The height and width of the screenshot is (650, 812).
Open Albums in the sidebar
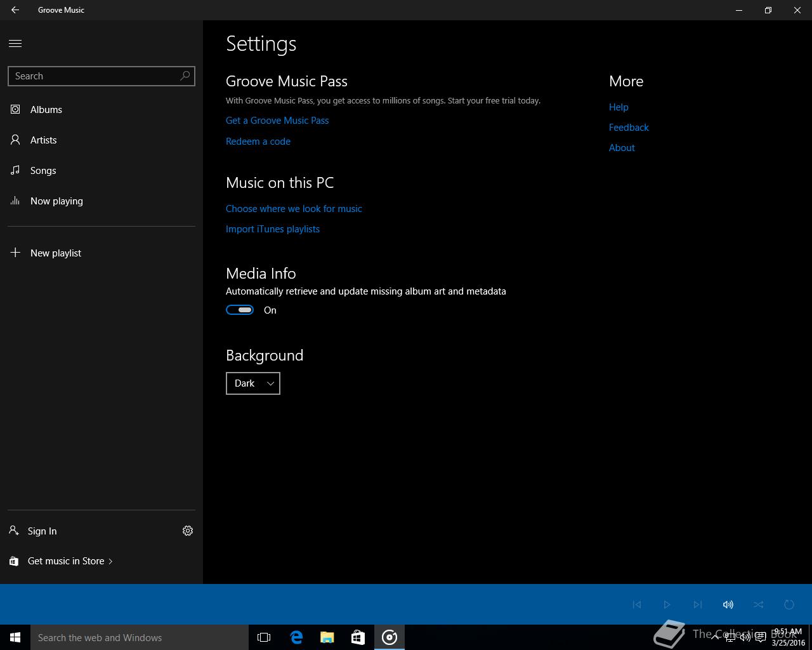pyautogui.click(x=101, y=109)
